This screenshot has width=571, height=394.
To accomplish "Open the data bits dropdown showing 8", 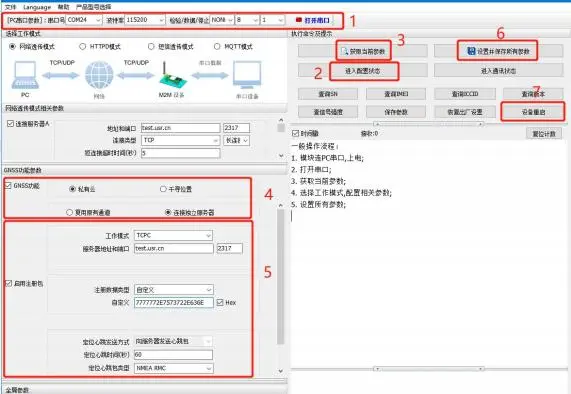I will 247,20.
